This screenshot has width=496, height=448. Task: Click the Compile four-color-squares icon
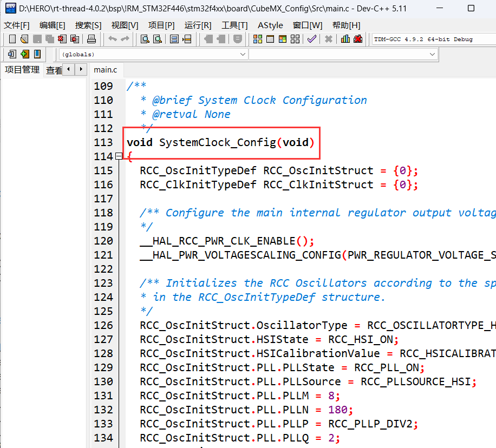258,39
